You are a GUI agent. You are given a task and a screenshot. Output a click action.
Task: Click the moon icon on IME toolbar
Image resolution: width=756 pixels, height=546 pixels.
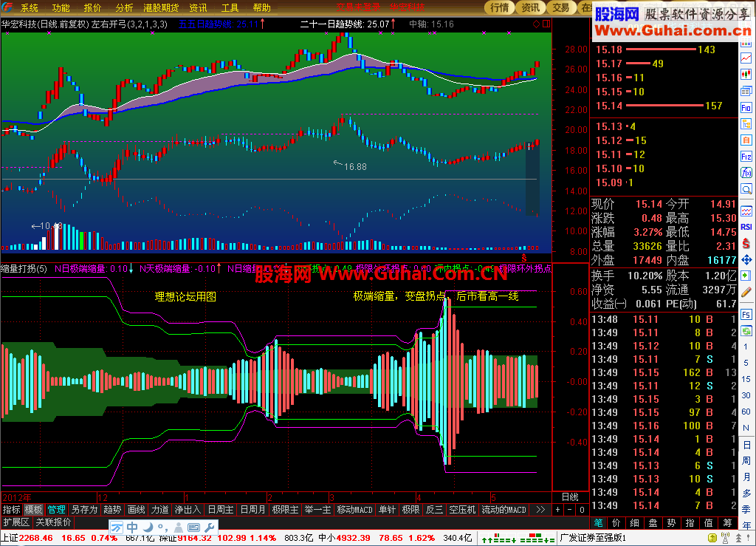point(148,528)
